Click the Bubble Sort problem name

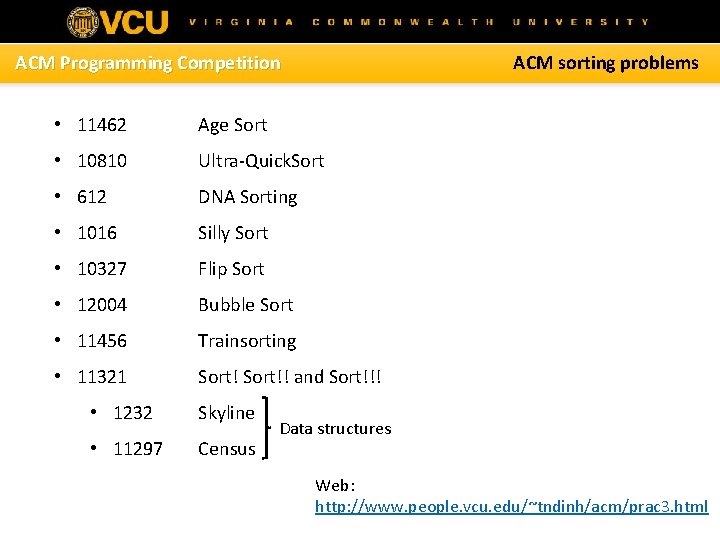point(245,305)
